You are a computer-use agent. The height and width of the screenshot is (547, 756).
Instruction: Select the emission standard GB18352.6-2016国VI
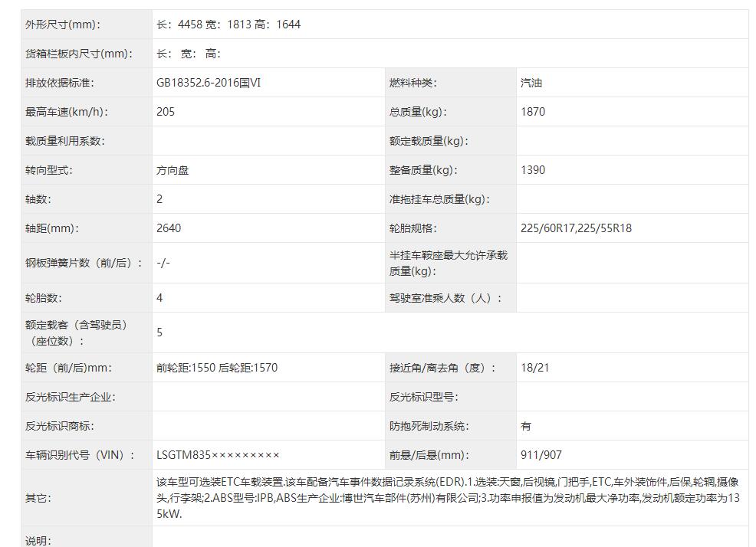(209, 83)
